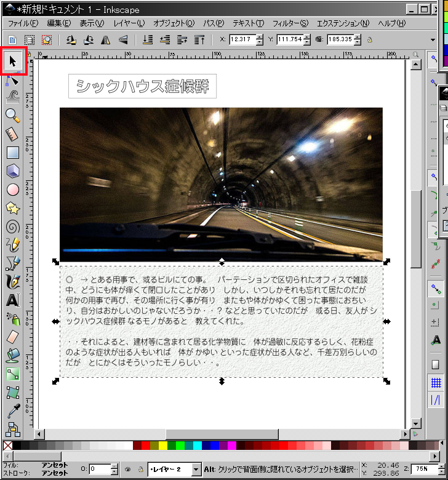
Task: Toggle width and height lock
Action: (370, 40)
